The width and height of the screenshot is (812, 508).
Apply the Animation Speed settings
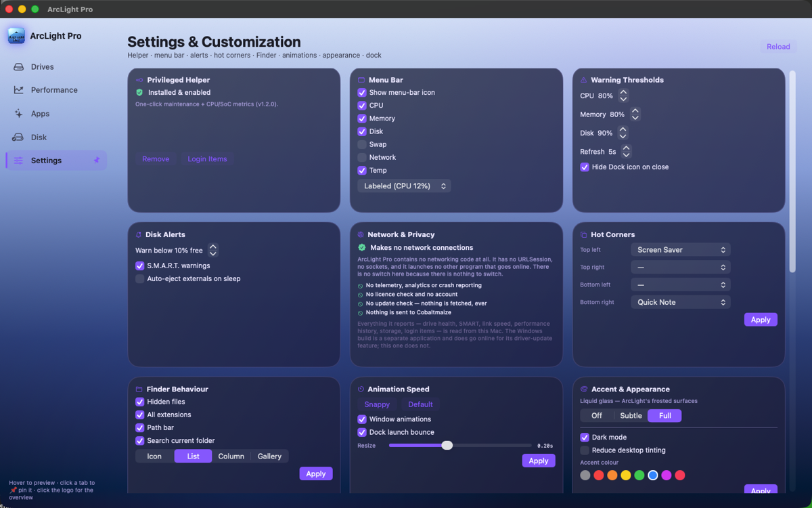pyautogui.click(x=539, y=461)
